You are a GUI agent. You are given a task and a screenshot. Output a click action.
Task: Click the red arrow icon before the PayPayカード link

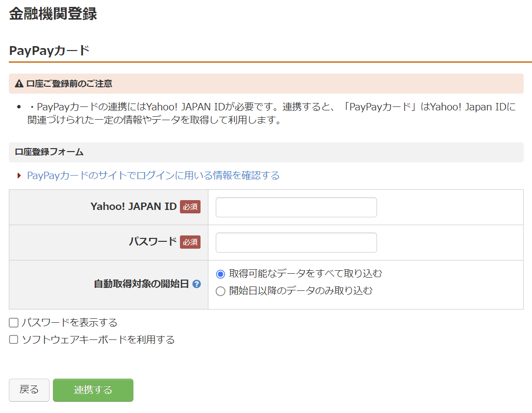pos(20,175)
